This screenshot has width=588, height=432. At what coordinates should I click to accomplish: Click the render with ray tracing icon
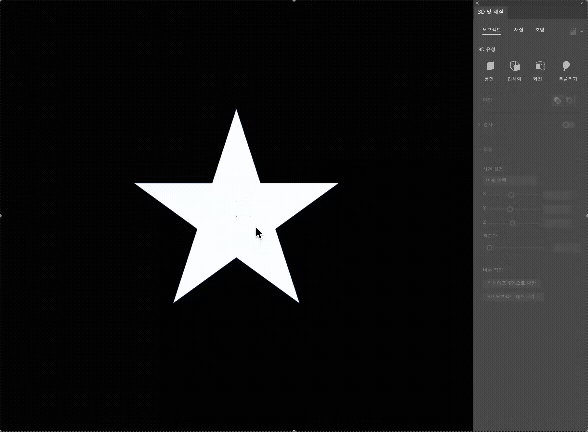click(573, 32)
